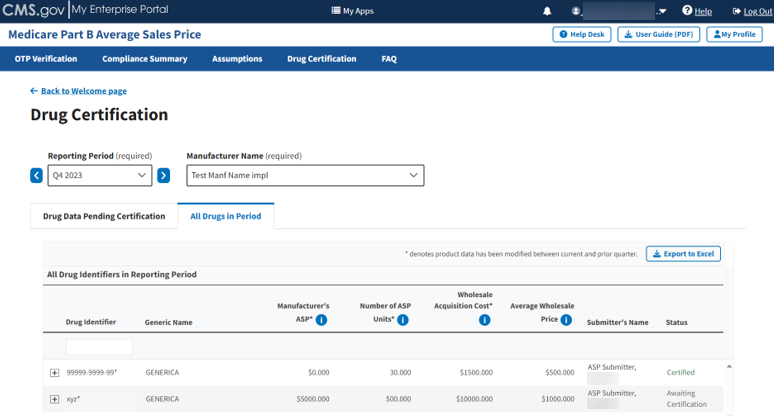774x416 pixels.
Task: Open the My Apps grid menu
Action: click(352, 11)
